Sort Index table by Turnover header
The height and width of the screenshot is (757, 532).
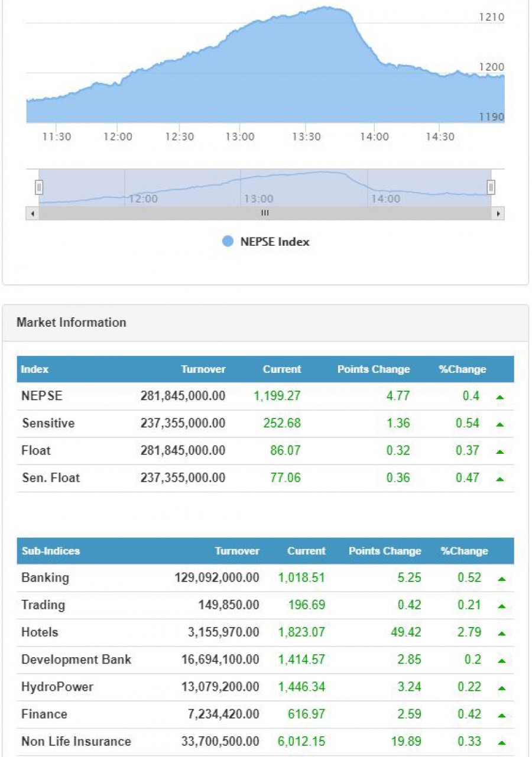tap(203, 369)
